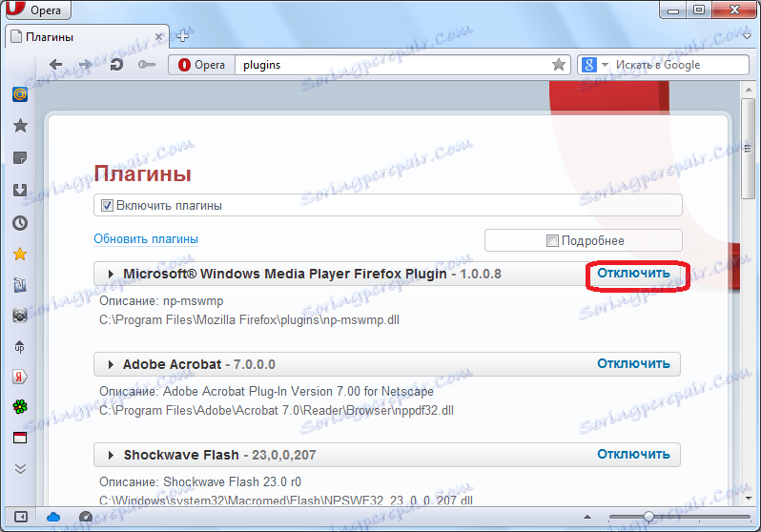Toggle the Подробнее checkbox

coord(552,240)
